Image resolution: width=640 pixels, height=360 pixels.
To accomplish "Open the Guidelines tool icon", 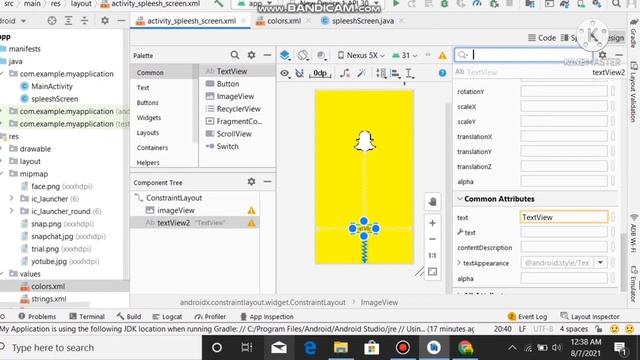I will tap(409, 73).
